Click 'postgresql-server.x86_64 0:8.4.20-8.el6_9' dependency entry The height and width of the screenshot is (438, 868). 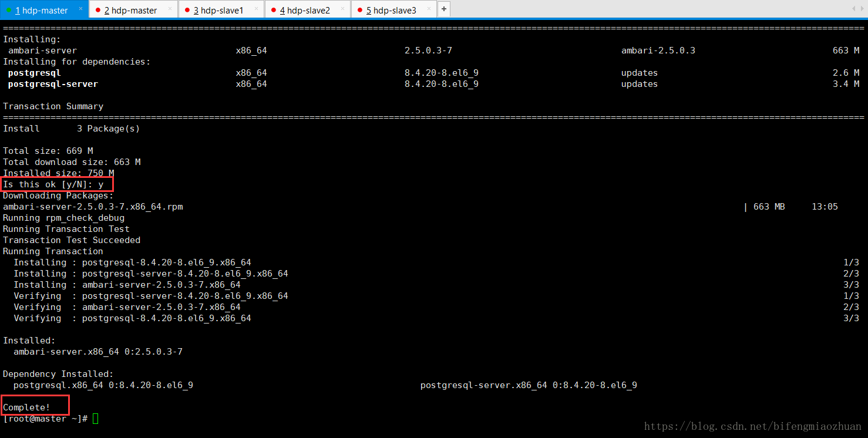point(529,385)
